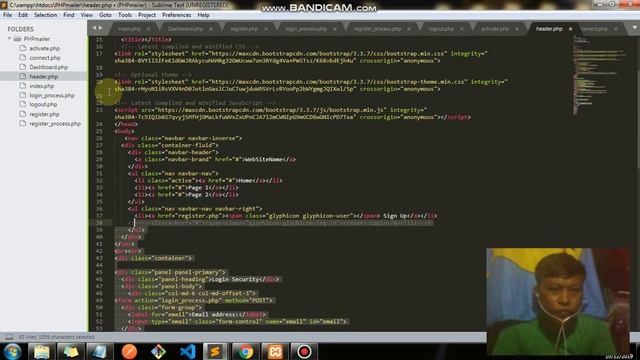Click 'WebSiteName' text in the code
Image resolution: width=640 pixels, height=360 pixels.
point(265,159)
